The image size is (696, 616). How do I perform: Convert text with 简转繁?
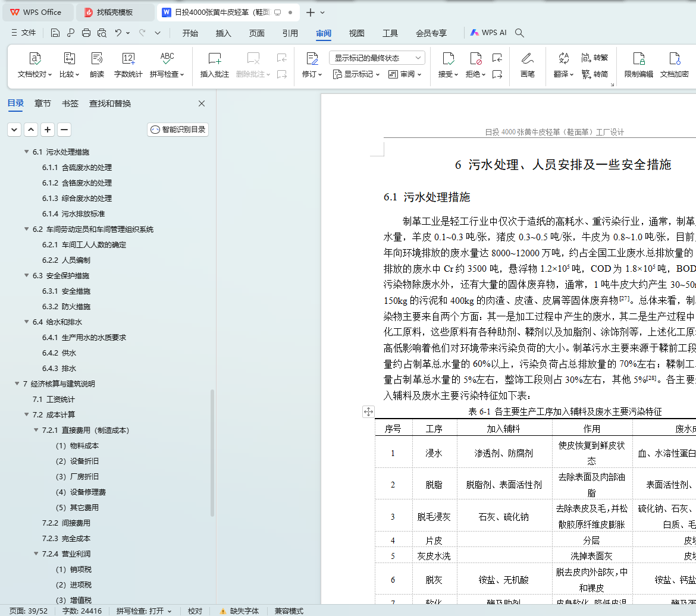(x=595, y=58)
